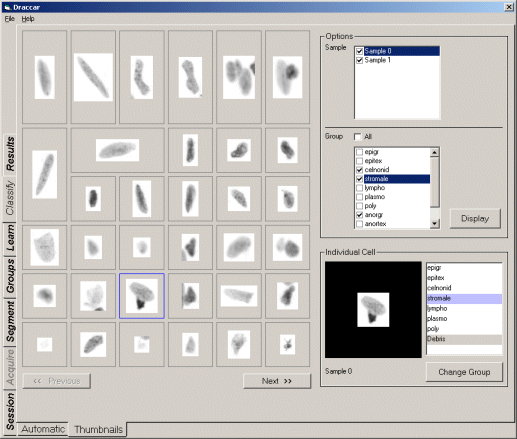The image size is (517, 439).
Task: Click the Change Group button
Action: pyautogui.click(x=464, y=372)
